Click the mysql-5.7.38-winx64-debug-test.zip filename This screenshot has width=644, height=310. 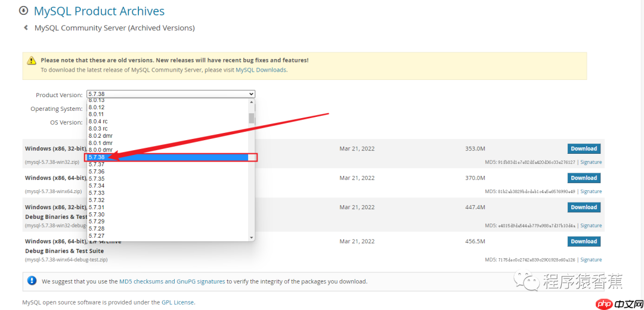(x=66, y=259)
